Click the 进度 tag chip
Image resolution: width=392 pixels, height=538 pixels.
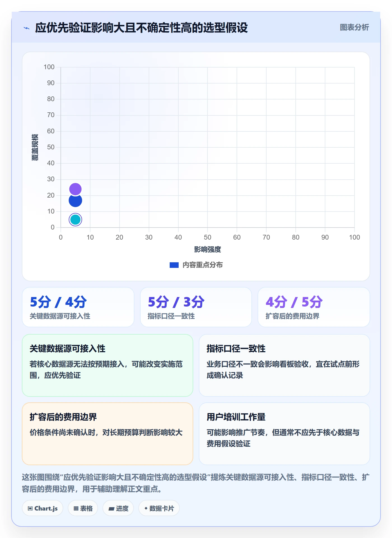click(118, 508)
